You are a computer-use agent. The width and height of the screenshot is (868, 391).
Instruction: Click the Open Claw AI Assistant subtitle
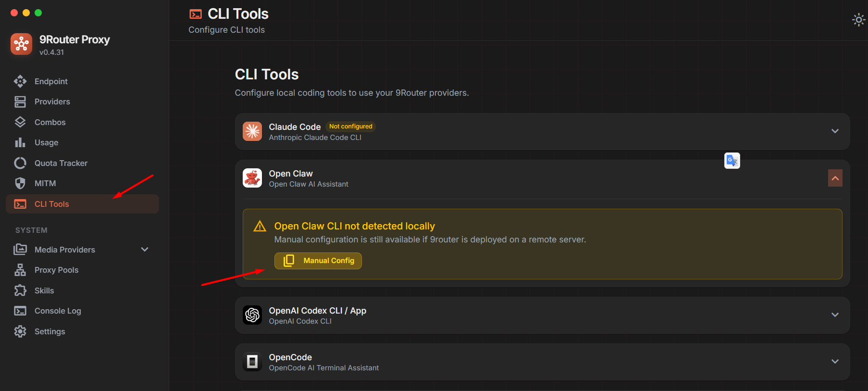point(309,184)
